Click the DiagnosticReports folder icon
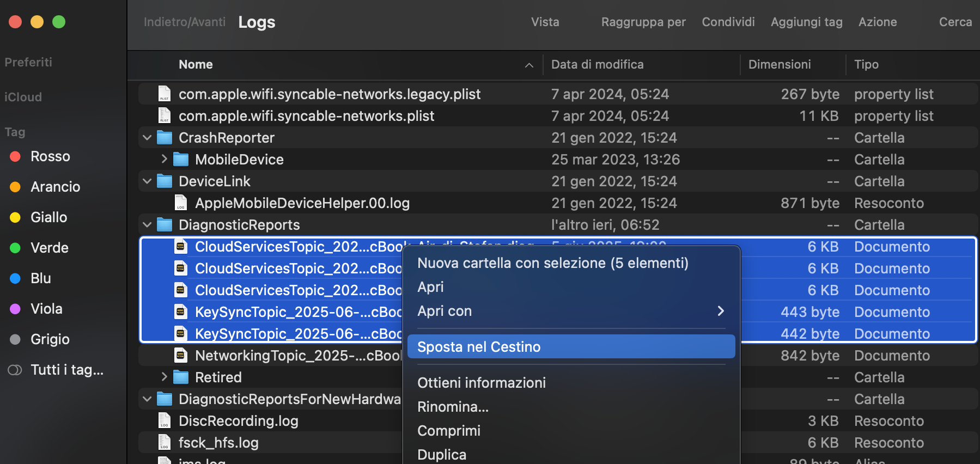Screen dimensions: 980x464 click(165, 224)
